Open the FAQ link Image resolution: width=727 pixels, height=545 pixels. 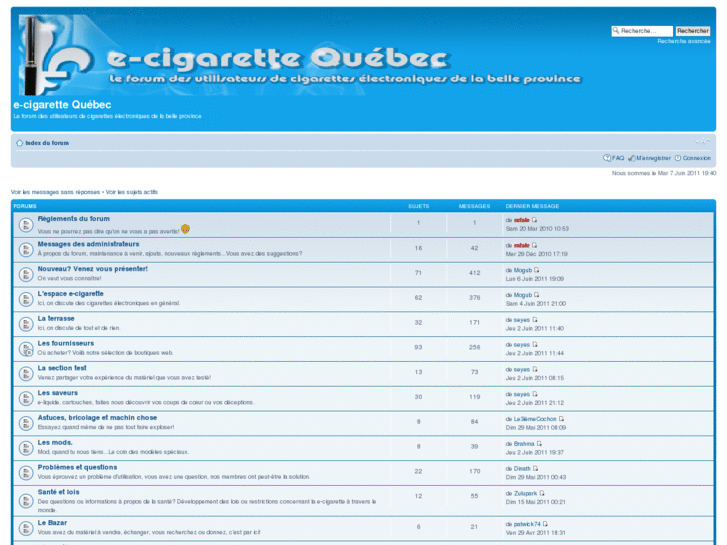[x=614, y=158]
